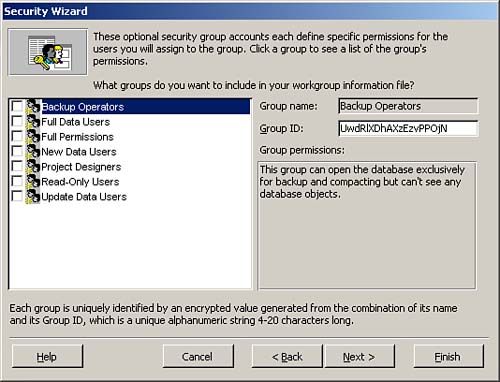Click into the Group ID text field
The height and width of the screenshot is (382, 500).
coord(408,129)
